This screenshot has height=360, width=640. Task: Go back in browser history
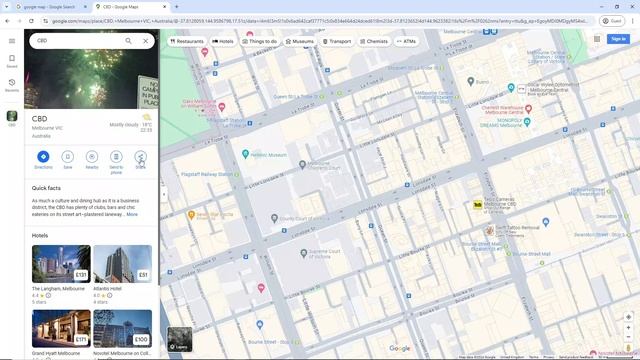click(7, 21)
